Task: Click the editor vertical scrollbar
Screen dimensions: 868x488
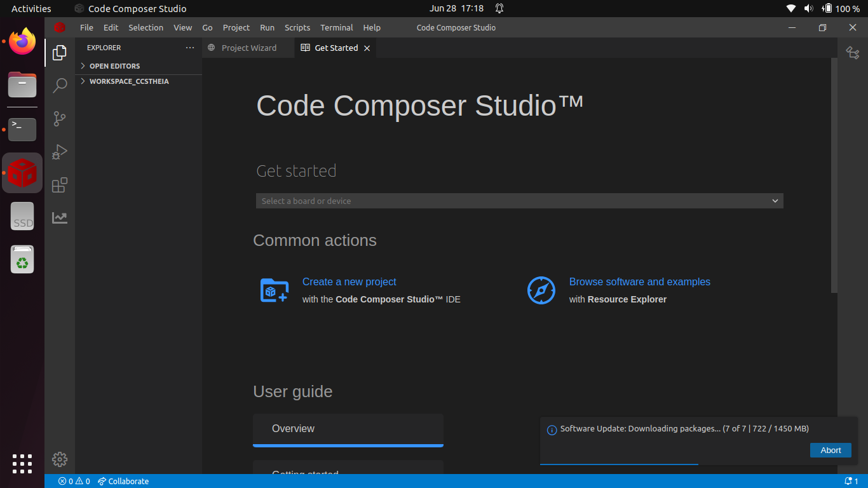Action: [x=834, y=175]
